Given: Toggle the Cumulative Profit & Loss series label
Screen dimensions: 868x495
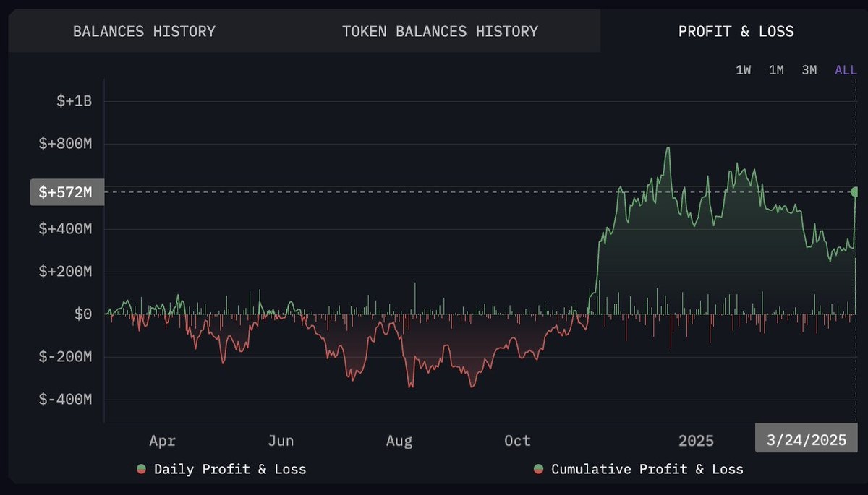Looking at the screenshot, I should (647, 470).
